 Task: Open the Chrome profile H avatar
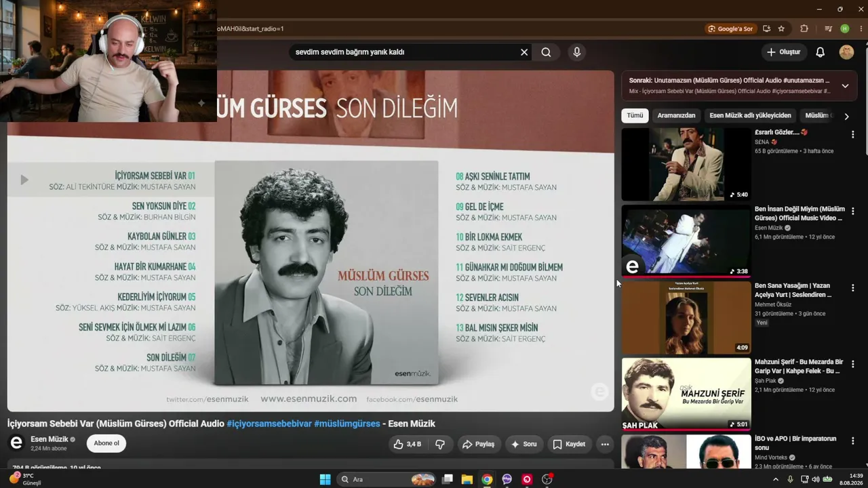845,28
